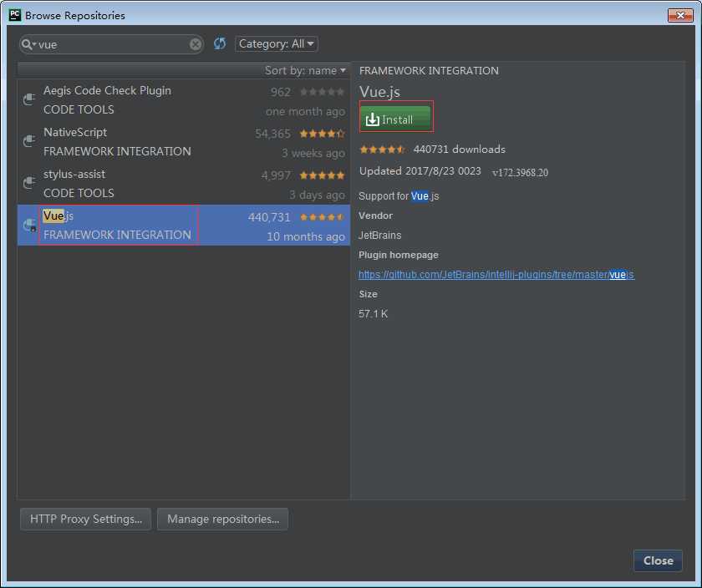Click the "Plugin homepage" heading
The width and height of the screenshot is (702, 588).
click(x=399, y=255)
